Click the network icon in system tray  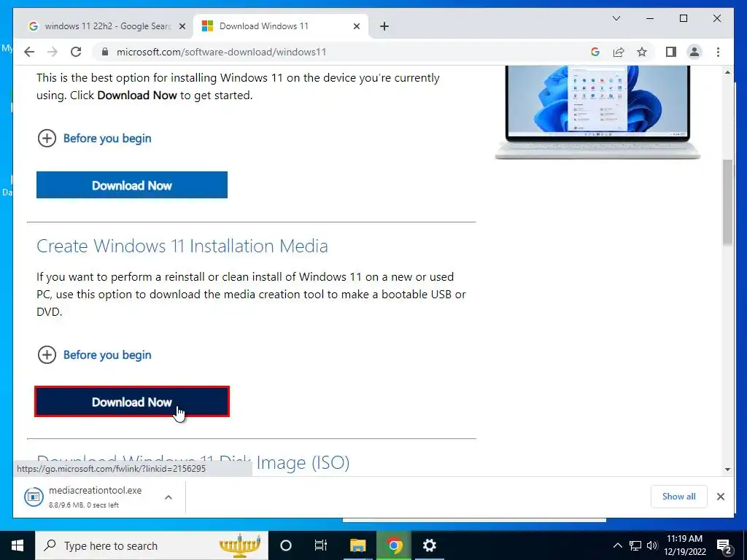[x=635, y=545]
